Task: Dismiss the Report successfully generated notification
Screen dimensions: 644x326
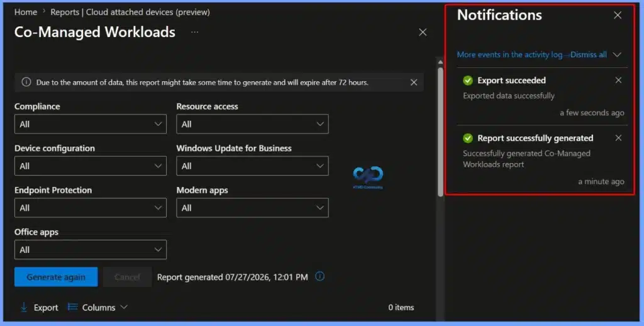Action: click(618, 138)
